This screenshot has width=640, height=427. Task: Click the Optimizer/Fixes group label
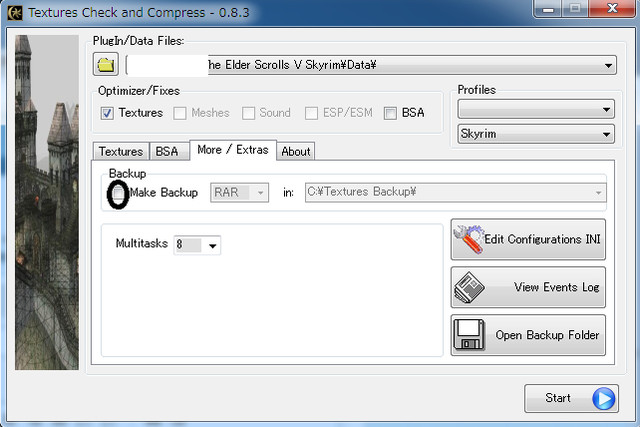(x=139, y=91)
